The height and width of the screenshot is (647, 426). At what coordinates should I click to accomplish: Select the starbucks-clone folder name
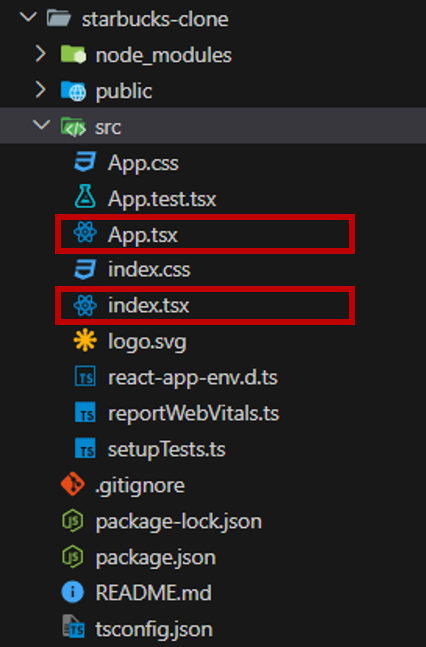click(155, 19)
